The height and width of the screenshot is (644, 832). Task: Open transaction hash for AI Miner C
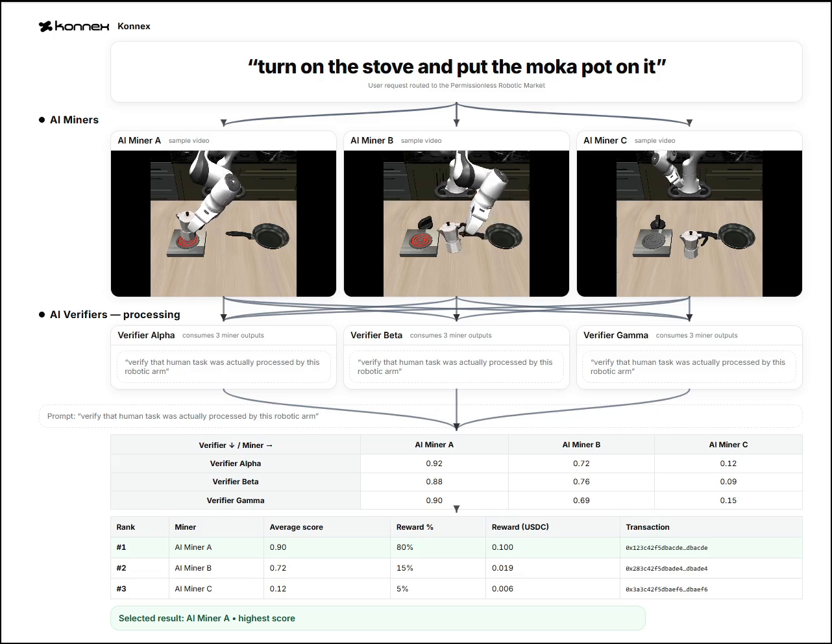coord(667,589)
